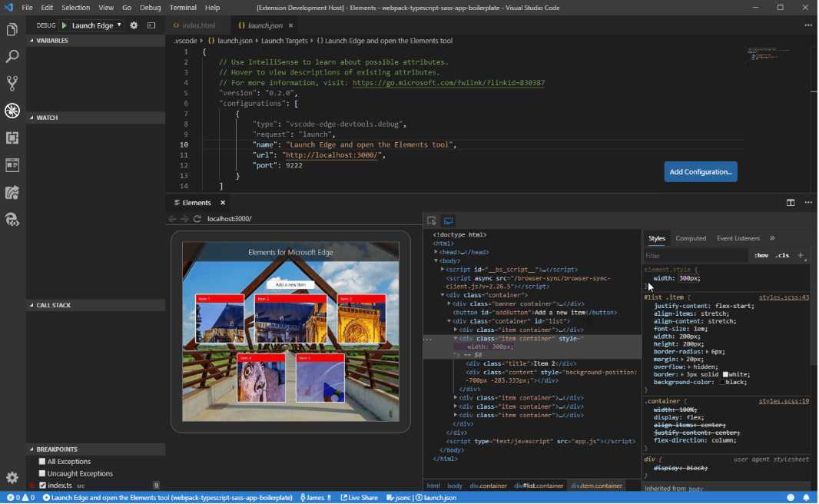The height and width of the screenshot is (504, 819).
Task: Reload the localhost:3000 preview page
Action: 197,219
